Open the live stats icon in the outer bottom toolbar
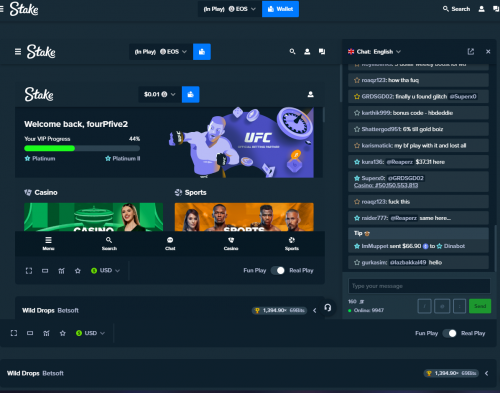This screenshot has height=393, width=500. tap(46, 333)
